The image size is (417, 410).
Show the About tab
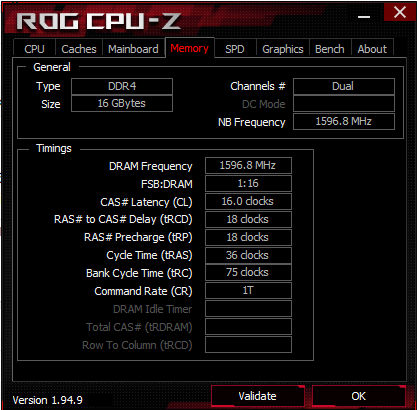pos(372,49)
